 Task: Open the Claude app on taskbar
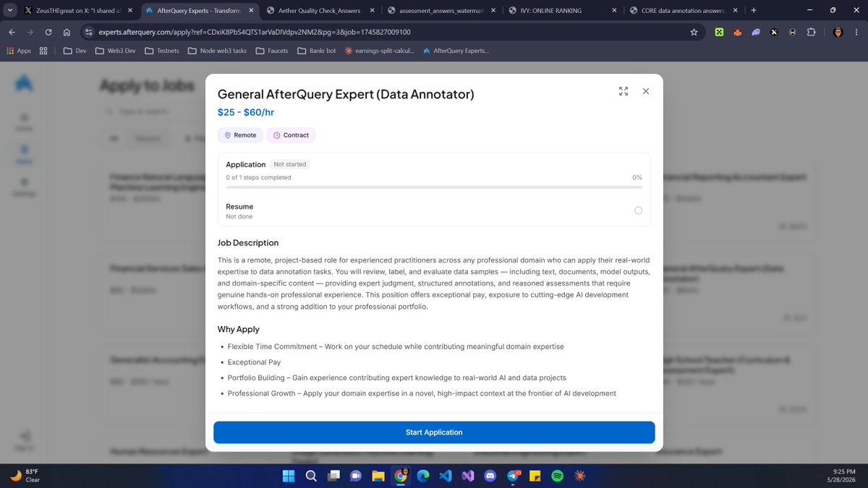[x=579, y=476]
